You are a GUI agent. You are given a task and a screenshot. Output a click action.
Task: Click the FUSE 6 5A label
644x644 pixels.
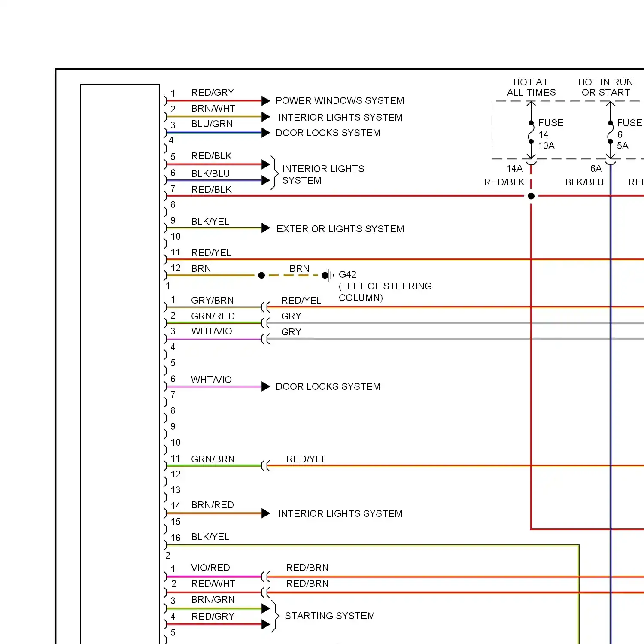[x=629, y=134]
